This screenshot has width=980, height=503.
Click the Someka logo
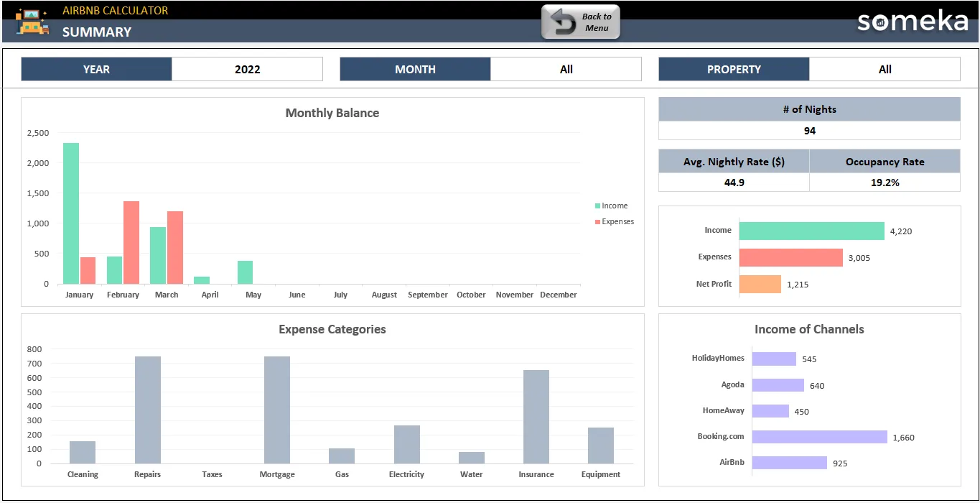[x=913, y=21]
